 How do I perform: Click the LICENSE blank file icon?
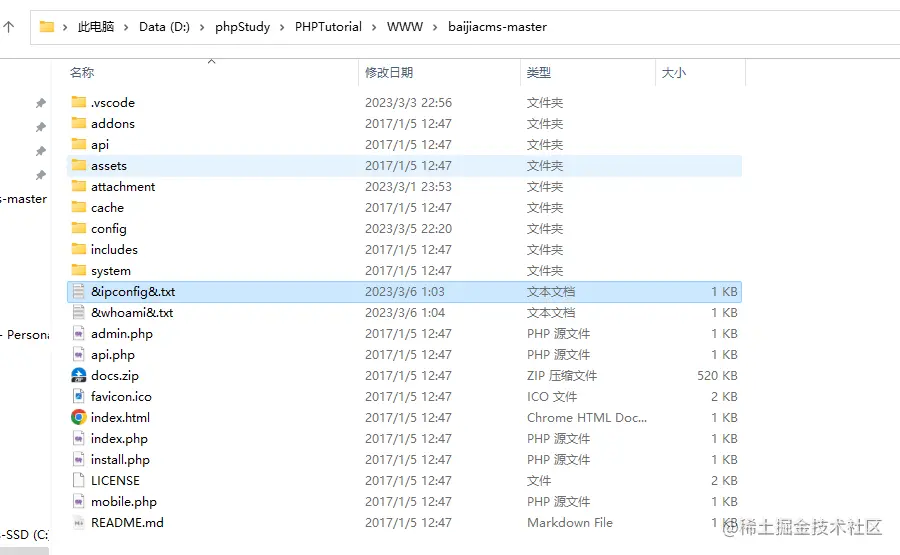(x=79, y=480)
